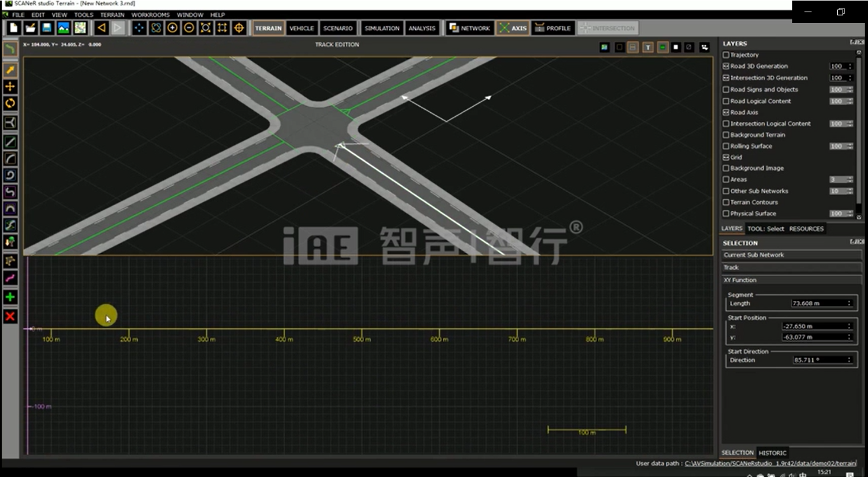This screenshot has width=868, height=478.
Task: Click the Areas layer value stepper
Action: 850,179
